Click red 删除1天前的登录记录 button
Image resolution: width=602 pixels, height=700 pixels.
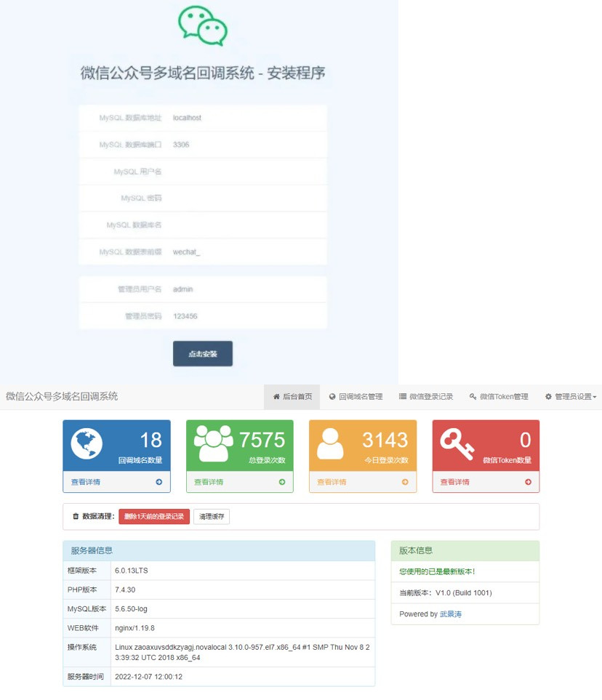click(154, 517)
